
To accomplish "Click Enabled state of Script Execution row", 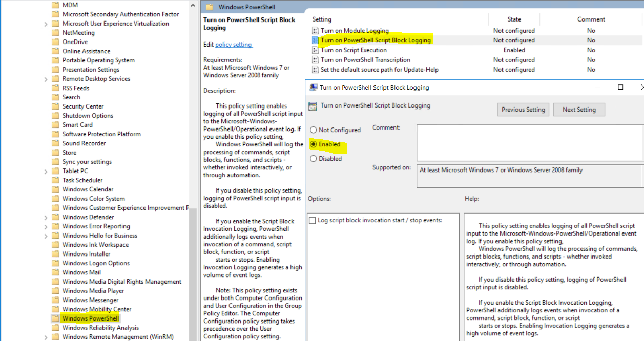I will (x=514, y=50).
